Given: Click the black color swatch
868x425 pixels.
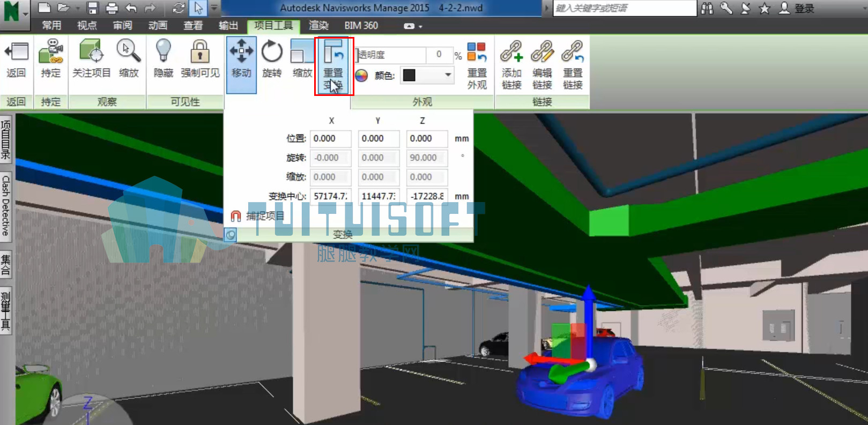Looking at the screenshot, I should pyautogui.click(x=409, y=75).
